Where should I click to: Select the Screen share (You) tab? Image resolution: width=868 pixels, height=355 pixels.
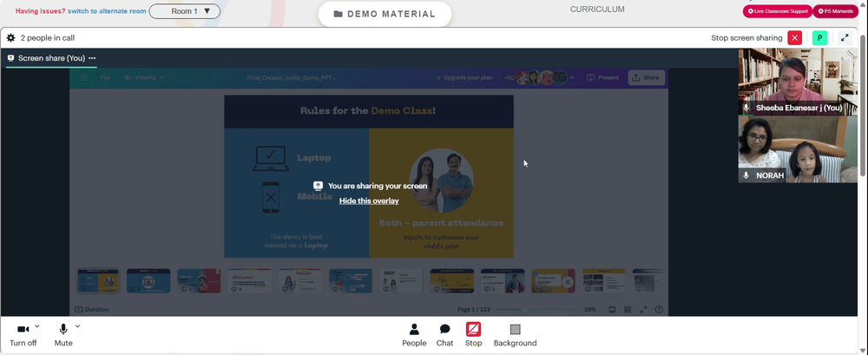coord(51,58)
